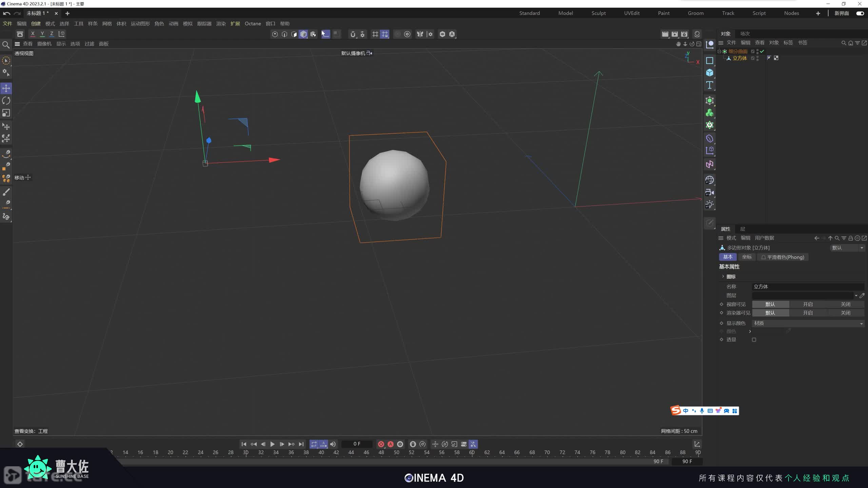The image size is (868, 488).
Task: Click the Cube primitive icon
Action: coord(709,73)
